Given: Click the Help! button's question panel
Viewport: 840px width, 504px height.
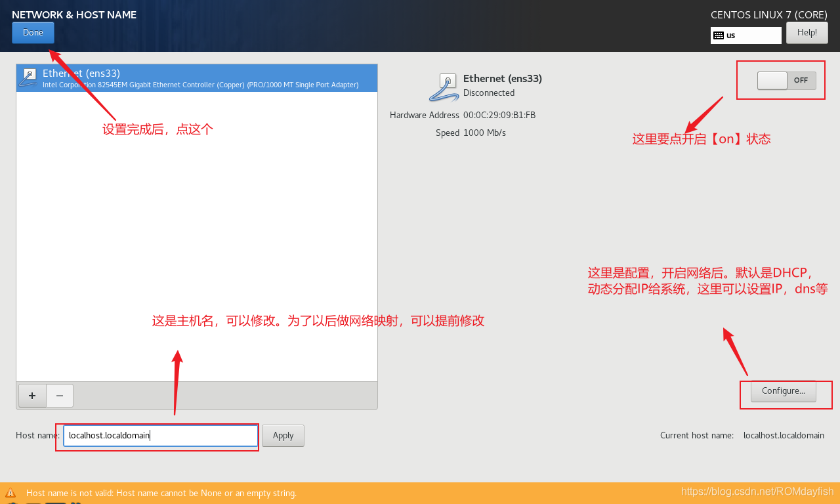Looking at the screenshot, I should point(807,32).
